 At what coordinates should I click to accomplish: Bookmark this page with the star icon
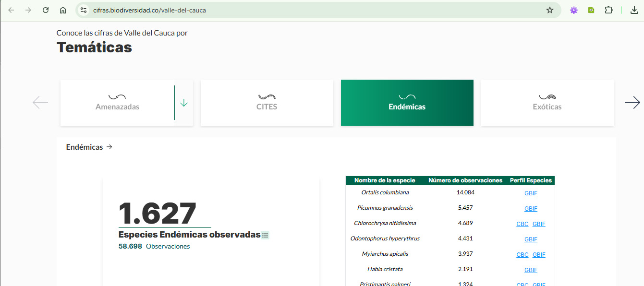550,10
